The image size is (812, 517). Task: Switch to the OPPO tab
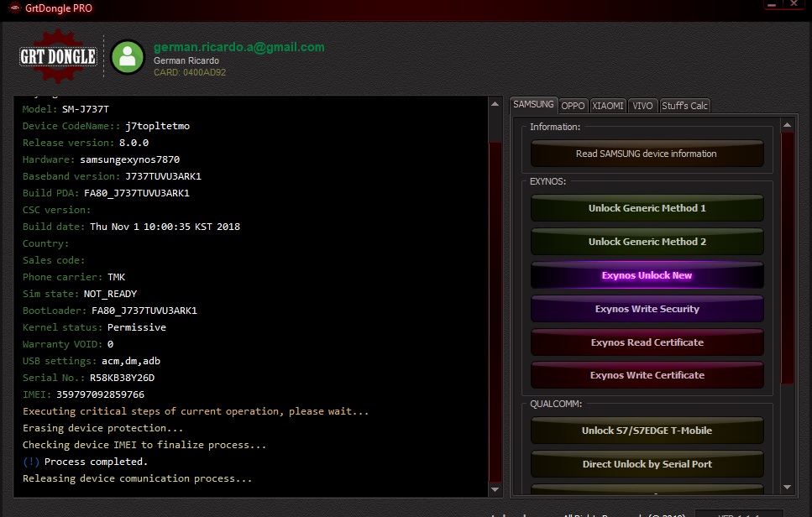point(573,106)
